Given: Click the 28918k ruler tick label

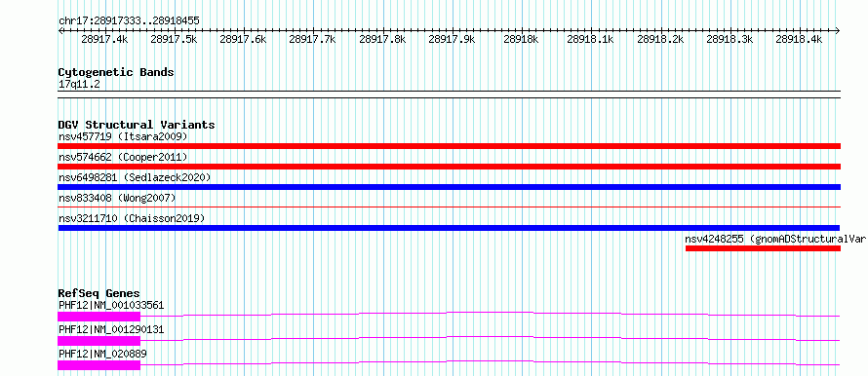Looking at the screenshot, I should [521, 39].
